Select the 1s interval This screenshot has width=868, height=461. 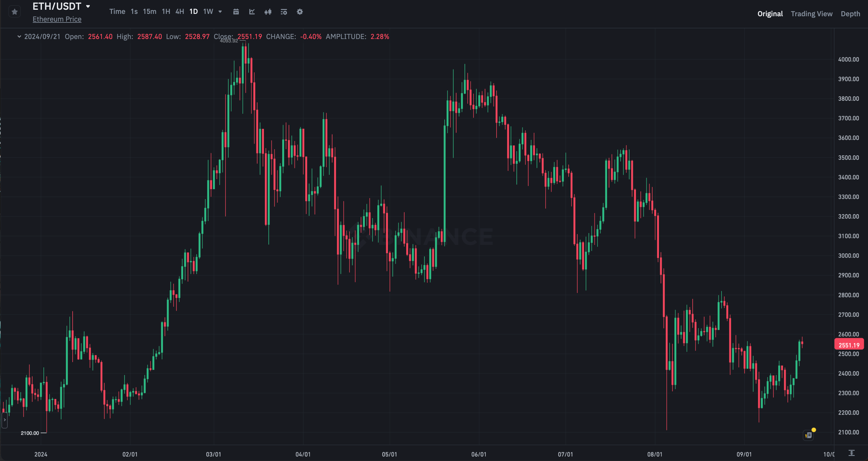tap(134, 12)
